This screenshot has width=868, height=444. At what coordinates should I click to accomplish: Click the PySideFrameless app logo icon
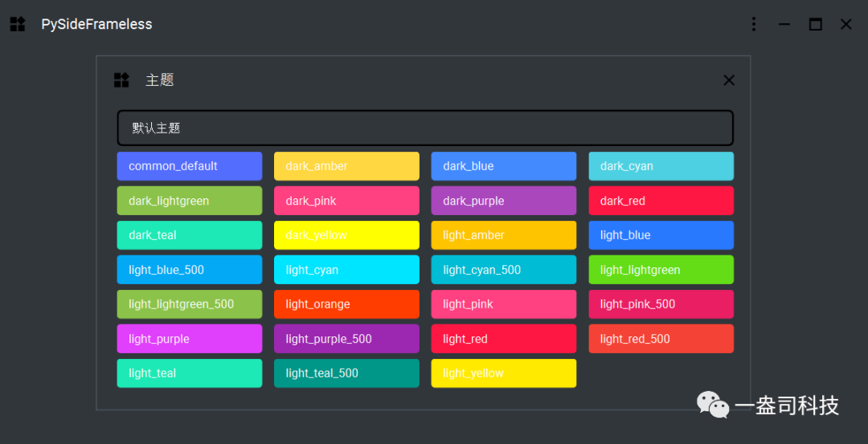18,24
